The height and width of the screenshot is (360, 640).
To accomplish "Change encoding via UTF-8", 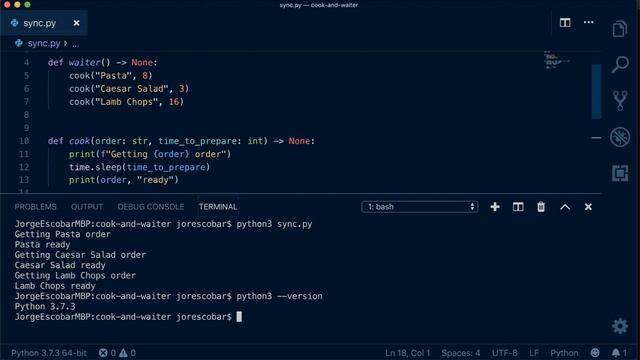I will pos(504,353).
